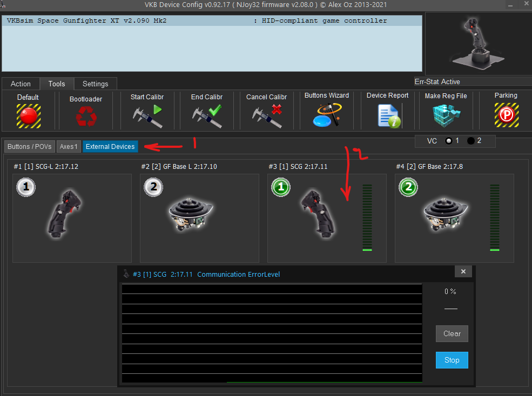Click the Make Reg File icon
Viewport: 532px width, 396px height.
click(x=445, y=115)
